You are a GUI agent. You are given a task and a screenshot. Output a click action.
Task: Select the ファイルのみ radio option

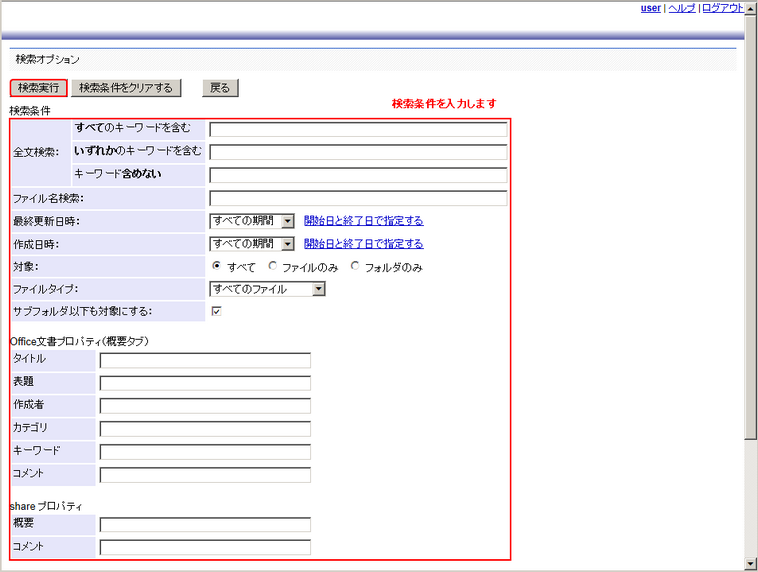273,266
